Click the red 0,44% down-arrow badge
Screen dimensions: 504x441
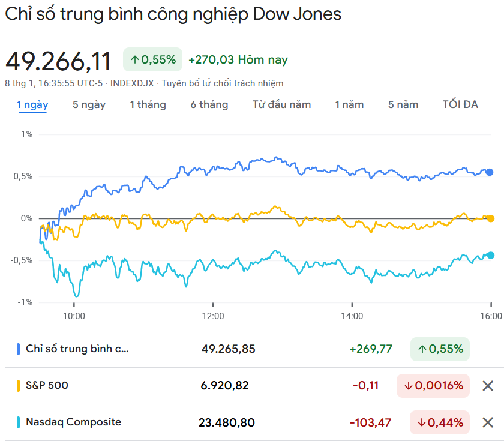point(439,422)
